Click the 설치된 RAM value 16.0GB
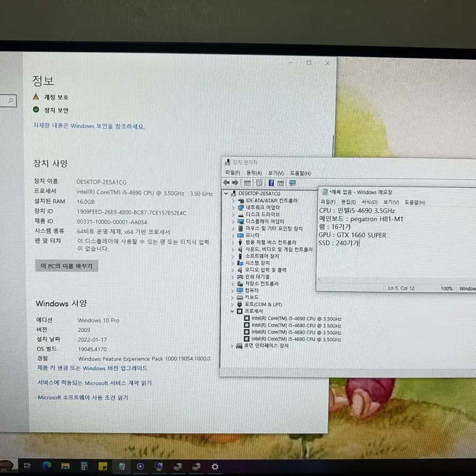 [86, 202]
